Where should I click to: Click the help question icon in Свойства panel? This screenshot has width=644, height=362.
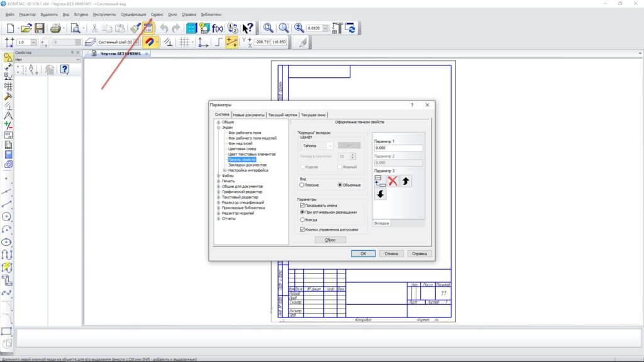point(65,69)
